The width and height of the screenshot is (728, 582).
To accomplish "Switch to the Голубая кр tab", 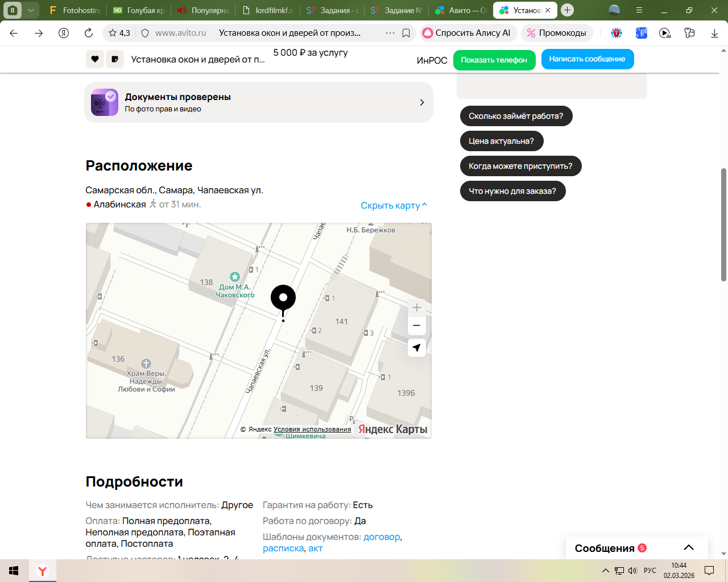I will point(139,10).
